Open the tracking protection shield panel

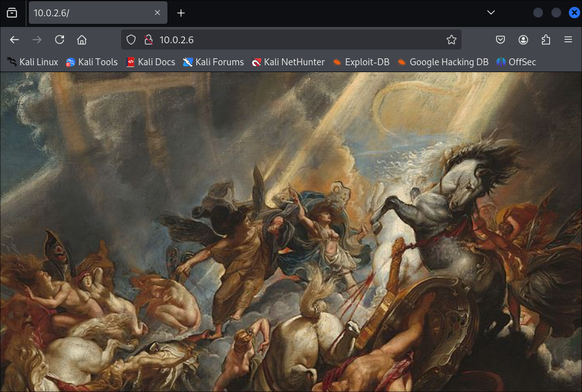click(x=130, y=39)
